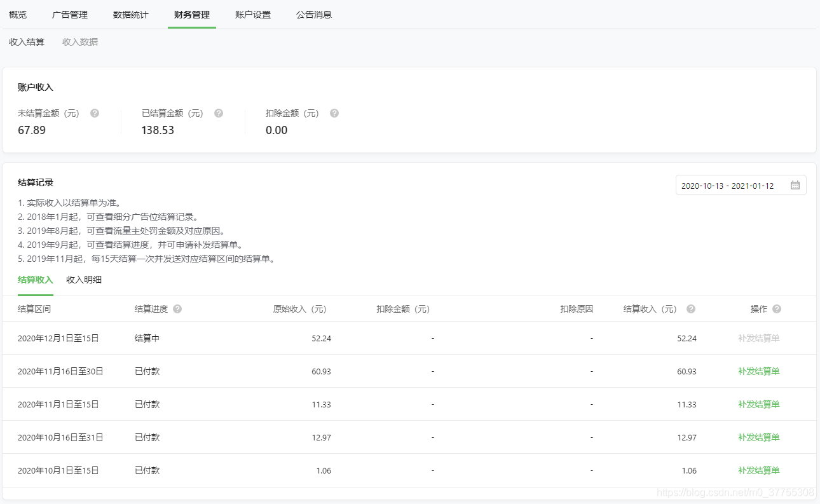The width and height of the screenshot is (820, 504).
Task: Open the 广告管理 tab
Action: click(70, 14)
